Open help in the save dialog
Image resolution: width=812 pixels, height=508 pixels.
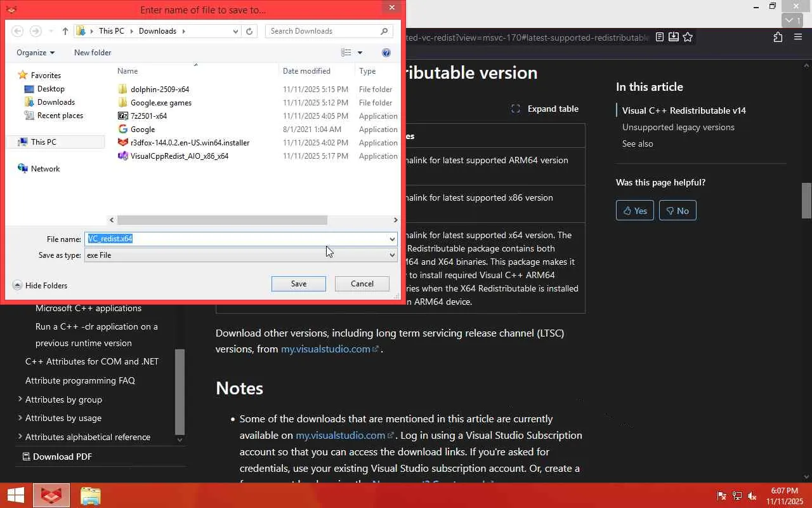[386, 53]
